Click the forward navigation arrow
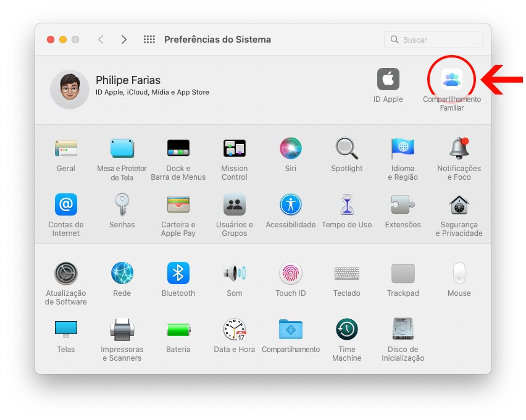This screenshot has height=420, width=526. [x=124, y=40]
